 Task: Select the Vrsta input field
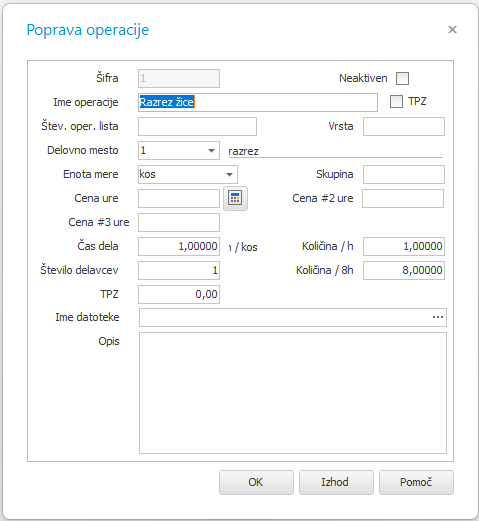click(404, 126)
